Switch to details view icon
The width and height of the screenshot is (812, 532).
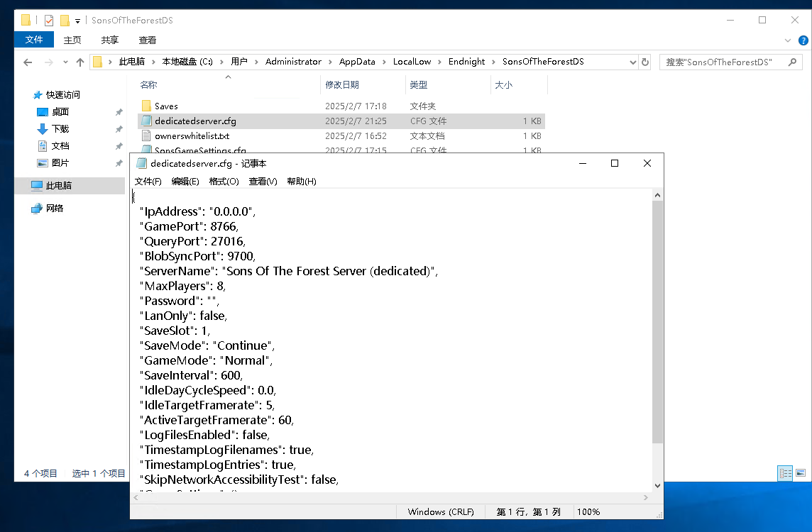pos(785,473)
